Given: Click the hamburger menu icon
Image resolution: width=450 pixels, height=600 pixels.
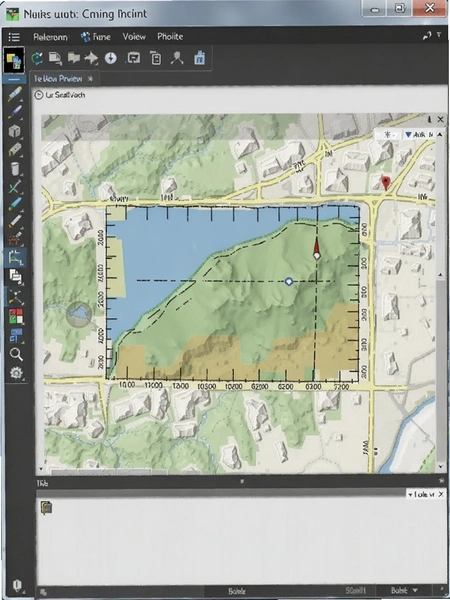Looking at the screenshot, I should [14, 37].
